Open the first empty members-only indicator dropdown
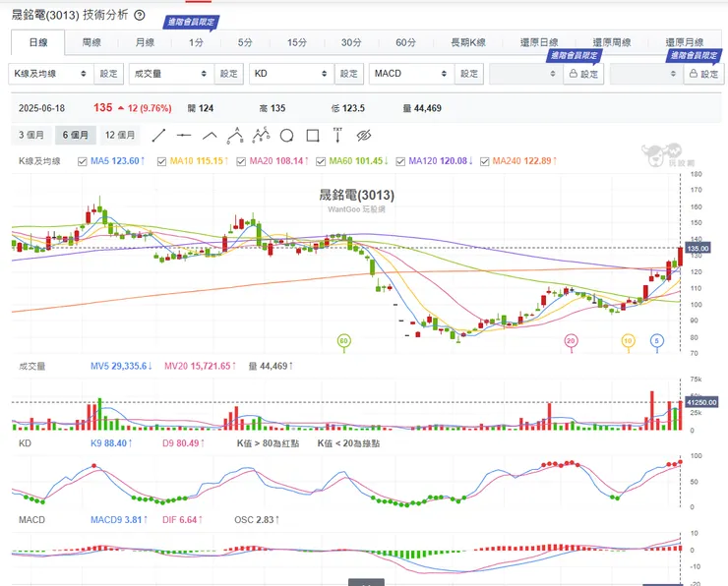 (x=526, y=74)
